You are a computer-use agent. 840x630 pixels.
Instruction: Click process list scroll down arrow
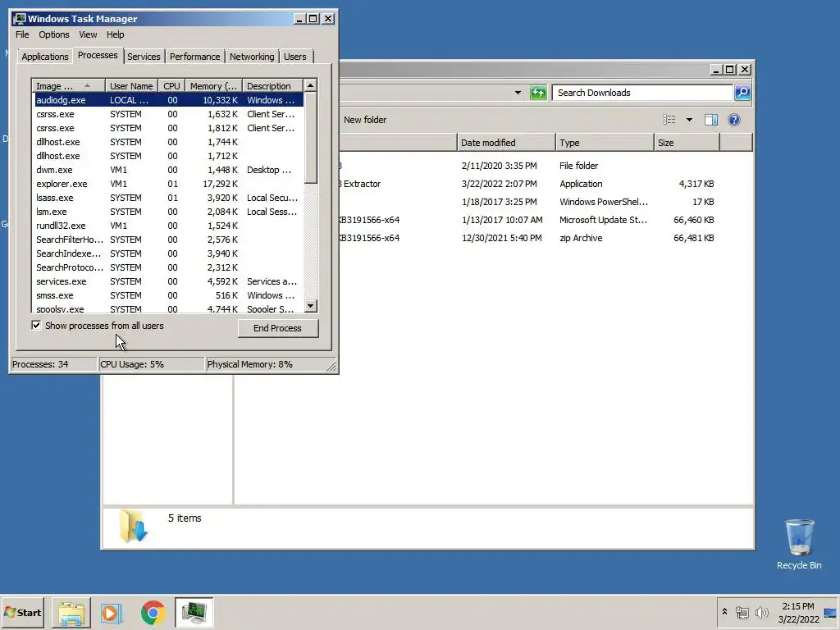pos(311,306)
